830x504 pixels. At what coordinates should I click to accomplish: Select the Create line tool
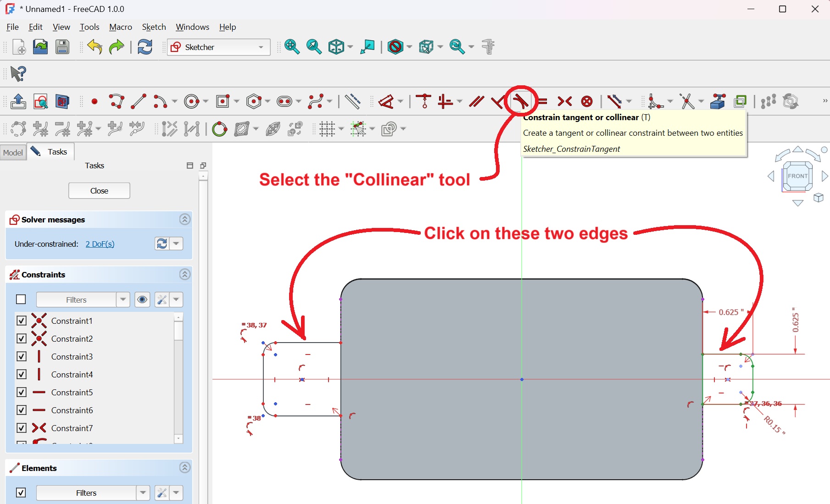[138, 101]
